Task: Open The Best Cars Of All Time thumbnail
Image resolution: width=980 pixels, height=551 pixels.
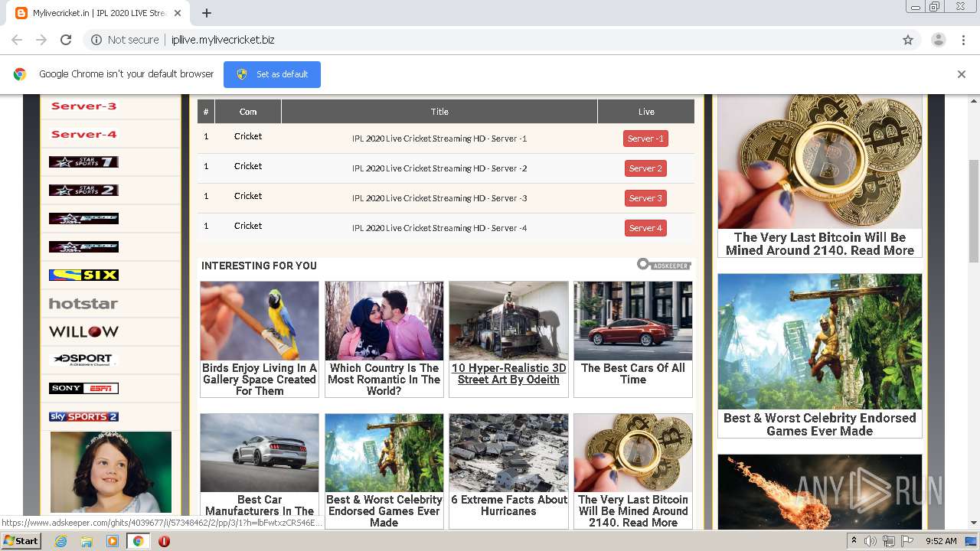Action: [633, 321]
